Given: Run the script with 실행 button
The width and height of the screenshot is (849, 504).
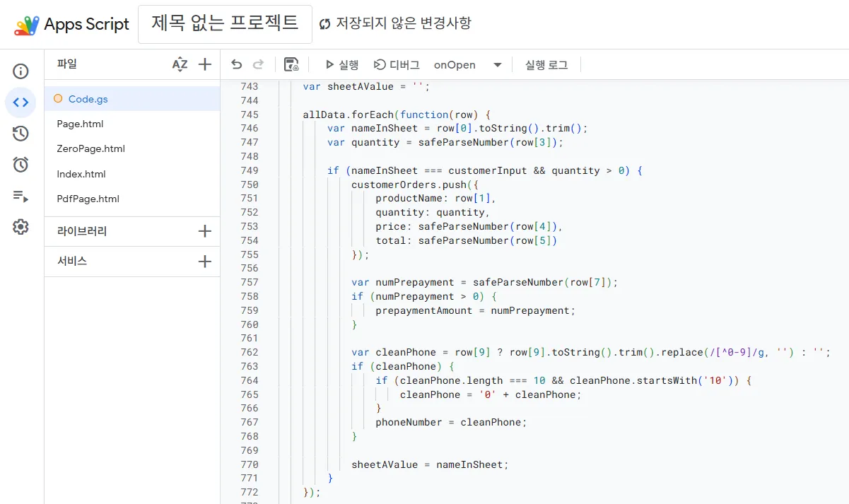Looking at the screenshot, I should coord(341,64).
